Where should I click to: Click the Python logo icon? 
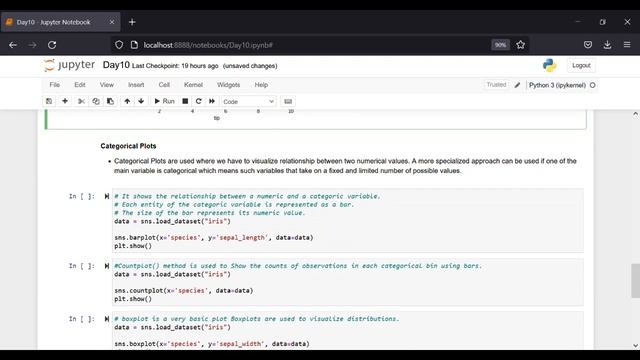point(549,65)
